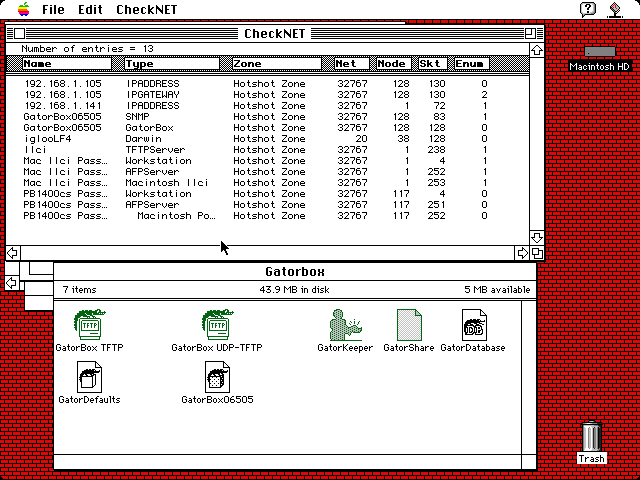Image resolution: width=640 pixels, height=480 pixels.
Task: Click the 43.9 MB in disk label
Action: pos(294,290)
